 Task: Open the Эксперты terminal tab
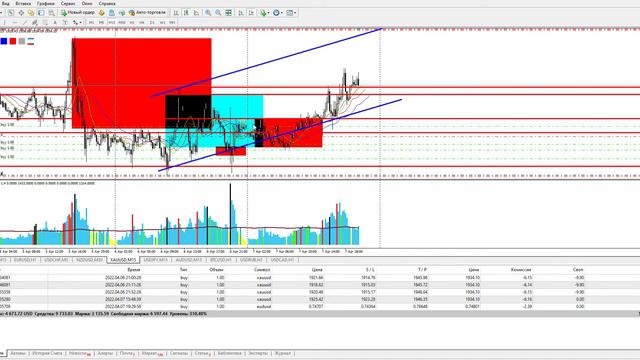click(x=258, y=353)
